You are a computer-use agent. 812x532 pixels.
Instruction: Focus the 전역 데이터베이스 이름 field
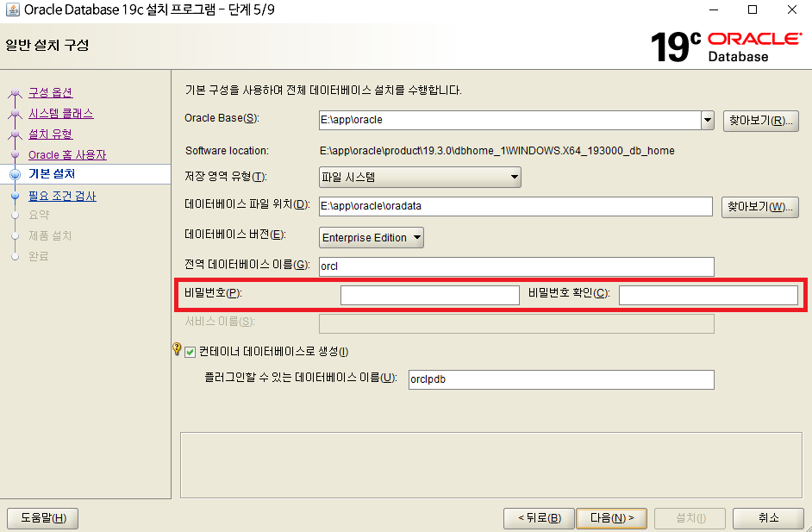[516, 266]
